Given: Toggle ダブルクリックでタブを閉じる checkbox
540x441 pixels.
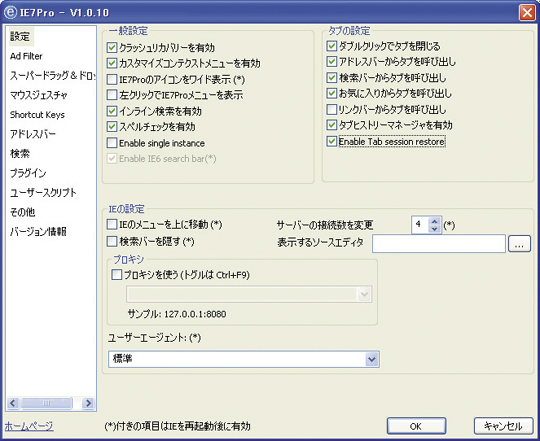Looking at the screenshot, I should point(332,46).
